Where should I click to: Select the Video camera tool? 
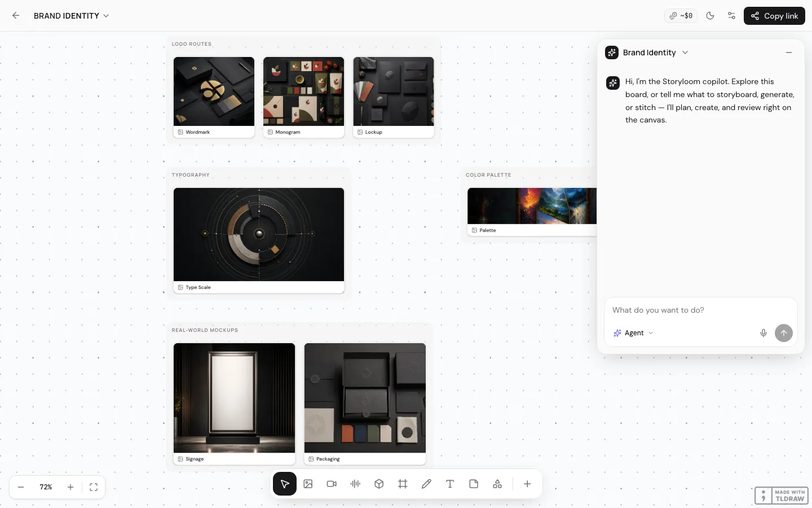tap(332, 484)
